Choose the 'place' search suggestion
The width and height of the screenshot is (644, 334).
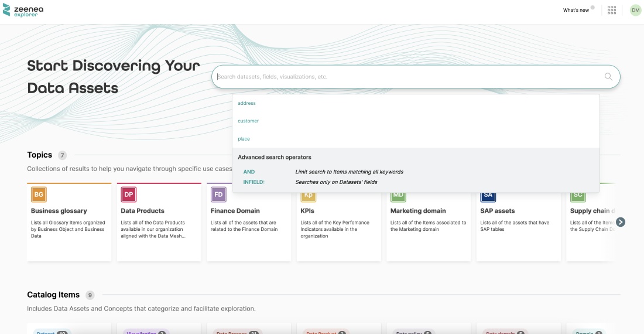pos(244,139)
